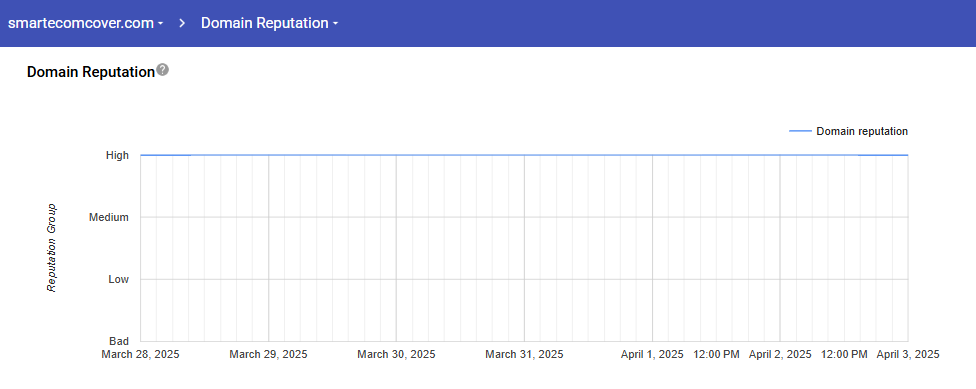Click the Domain Reputation page heading
The height and width of the screenshot is (389, 976).
(x=90, y=72)
